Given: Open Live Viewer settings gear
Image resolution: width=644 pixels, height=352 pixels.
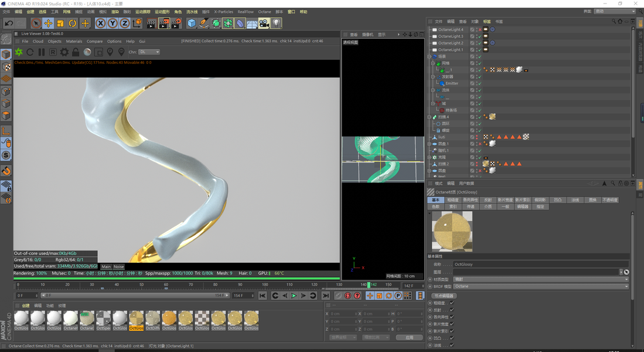Looking at the screenshot, I should [64, 52].
